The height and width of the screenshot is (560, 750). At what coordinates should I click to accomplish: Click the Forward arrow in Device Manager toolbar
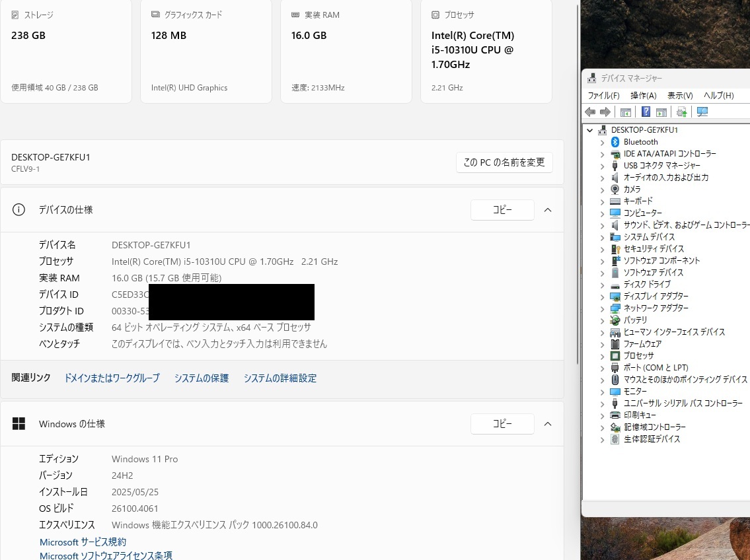[x=605, y=112]
